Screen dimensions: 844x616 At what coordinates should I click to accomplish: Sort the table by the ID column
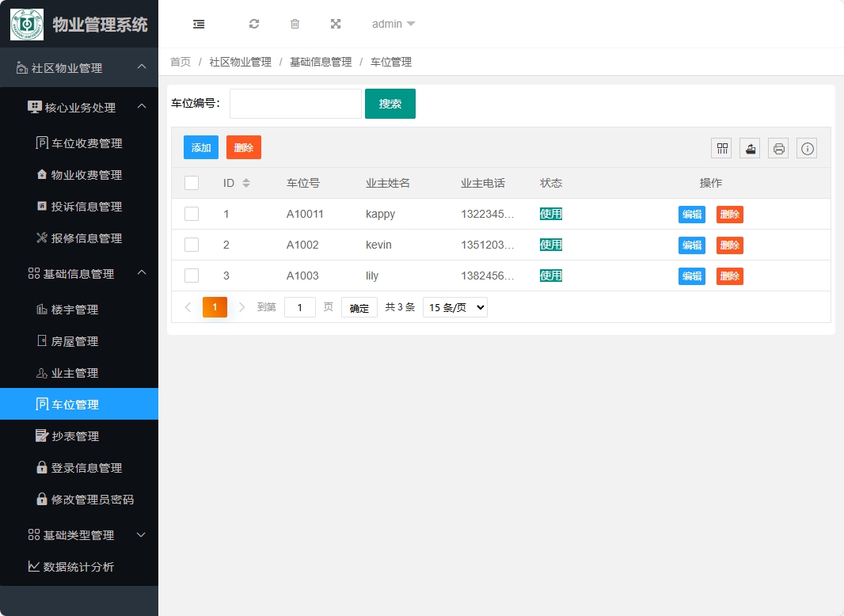pos(246,182)
